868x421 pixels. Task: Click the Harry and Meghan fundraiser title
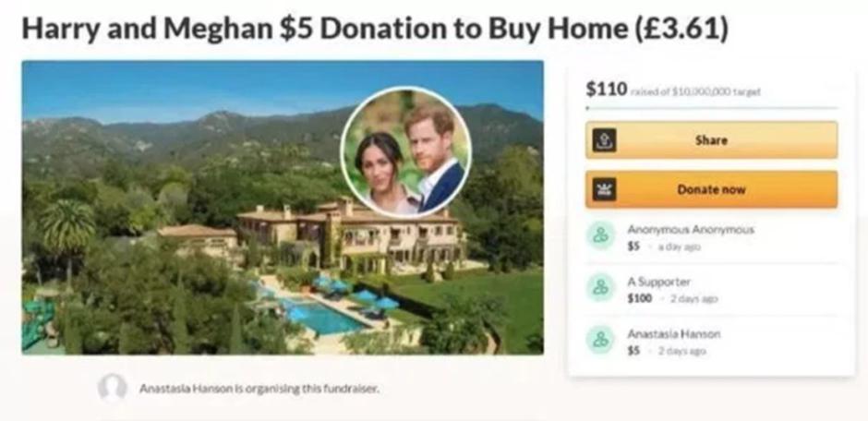point(375,29)
